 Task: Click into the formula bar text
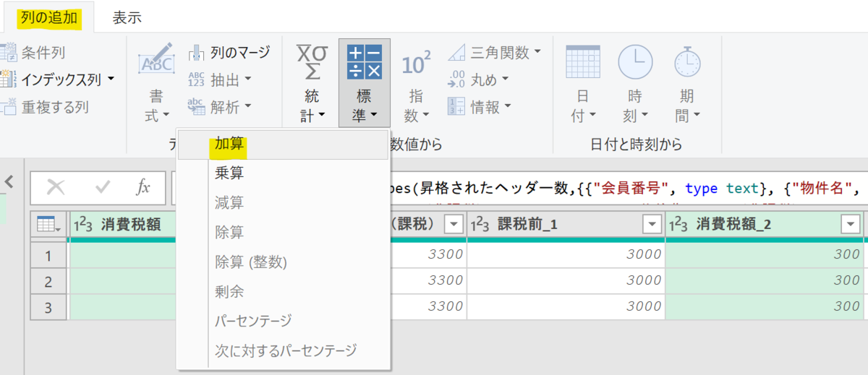point(626,189)
